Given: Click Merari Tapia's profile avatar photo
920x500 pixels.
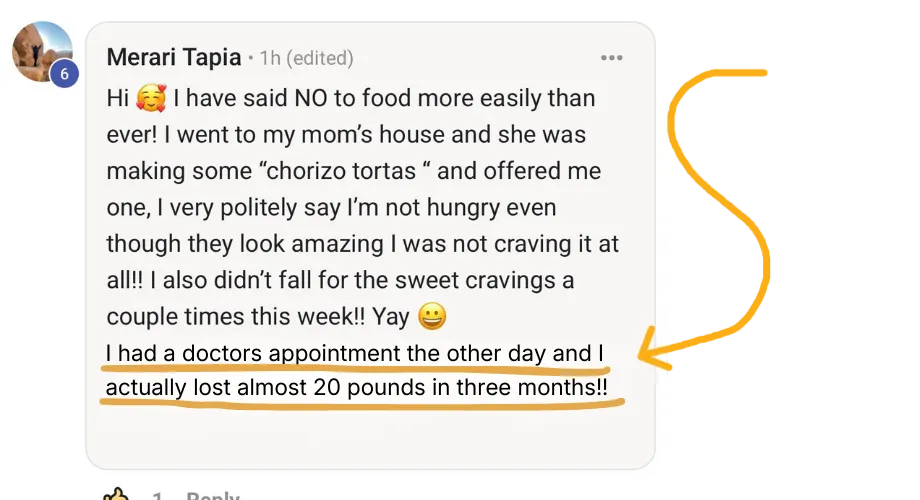Looking at the screenshot, I should click(x=42, y=52).
